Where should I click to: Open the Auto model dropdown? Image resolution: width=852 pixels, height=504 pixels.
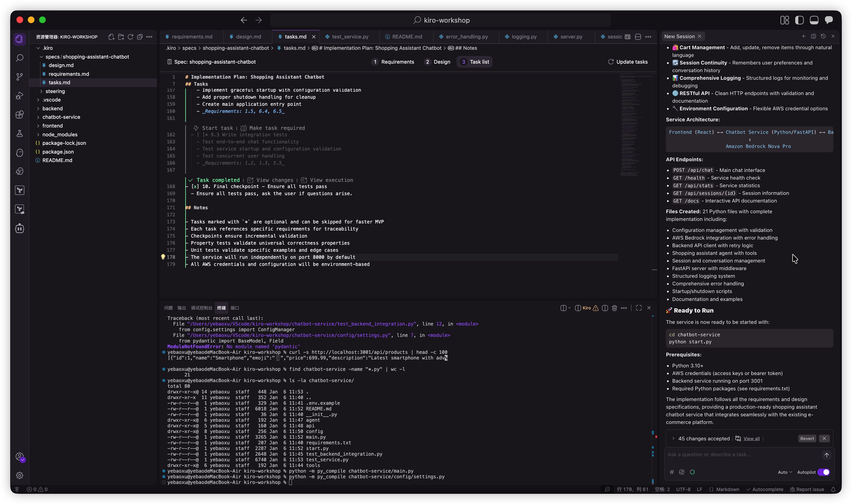click(x=784, y=472)
